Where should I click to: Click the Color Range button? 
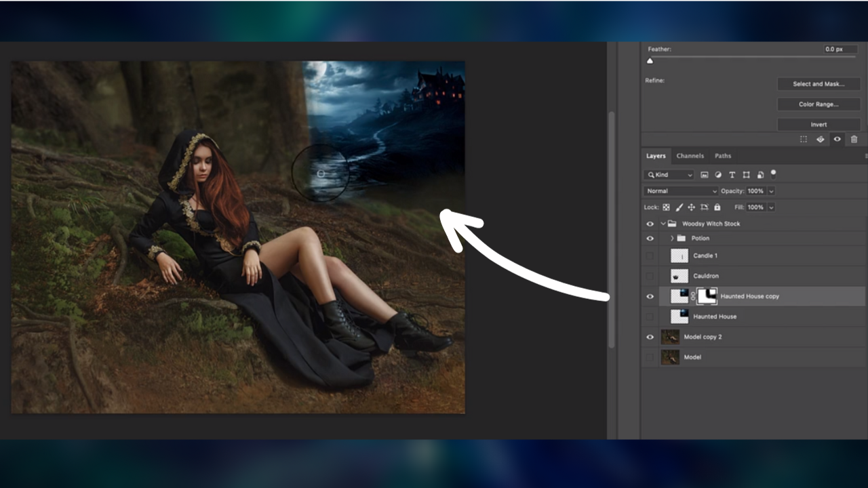tap(819, 104)
